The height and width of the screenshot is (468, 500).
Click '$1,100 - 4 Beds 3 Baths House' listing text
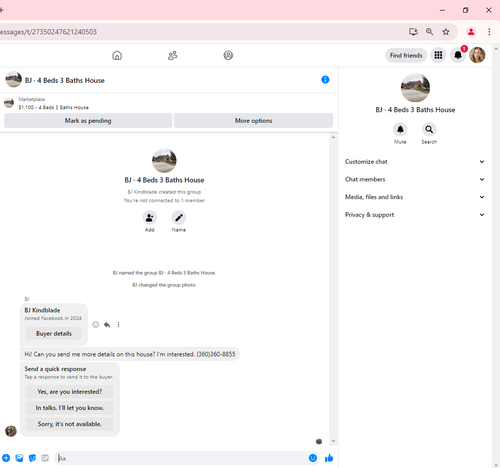click(54, 107)
